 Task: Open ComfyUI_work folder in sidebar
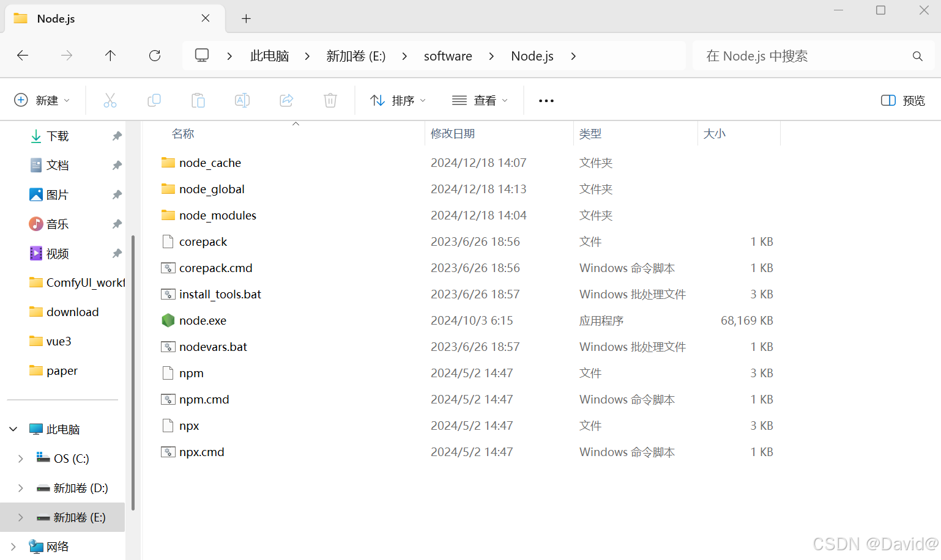76,282
